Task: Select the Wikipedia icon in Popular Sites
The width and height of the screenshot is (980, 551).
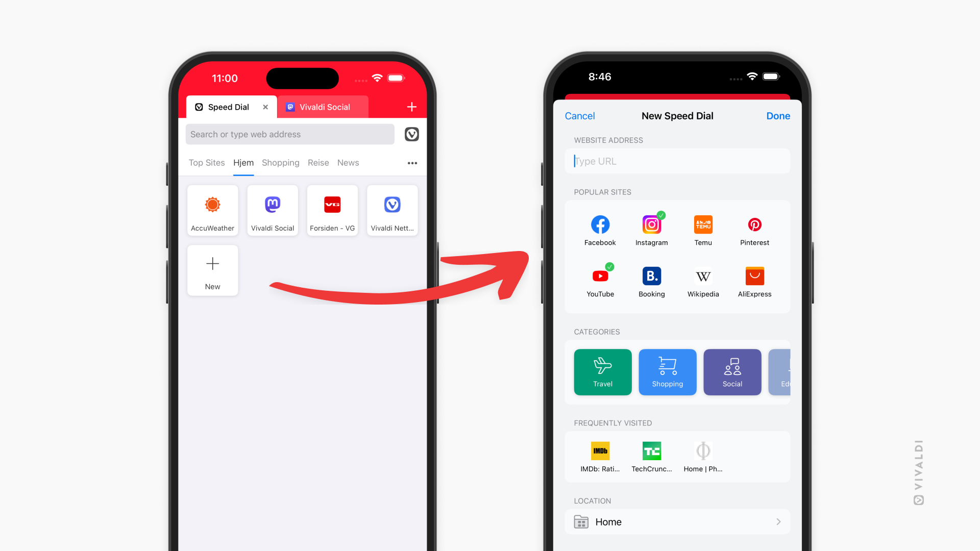Action: click(703, 274)
